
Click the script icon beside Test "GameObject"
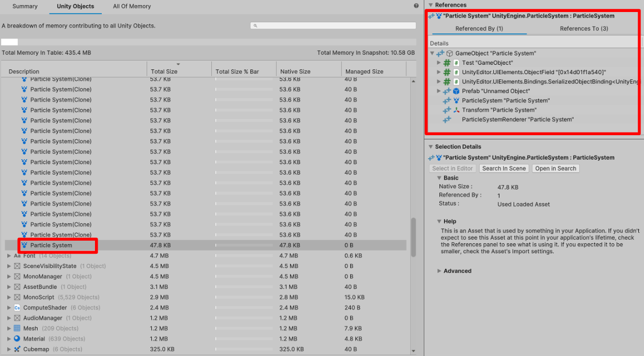click(456, 63)
